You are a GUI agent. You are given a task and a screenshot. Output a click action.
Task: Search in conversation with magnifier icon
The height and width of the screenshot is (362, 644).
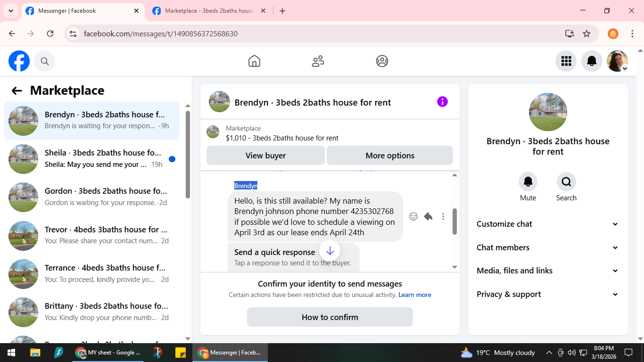point(566,181)
